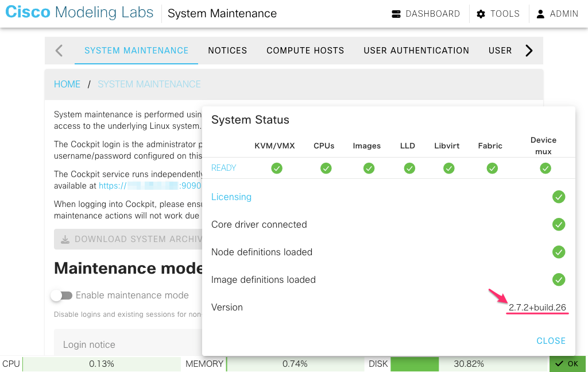
Task: Open the partially visible User tab
Action: (x=500, y=51)
